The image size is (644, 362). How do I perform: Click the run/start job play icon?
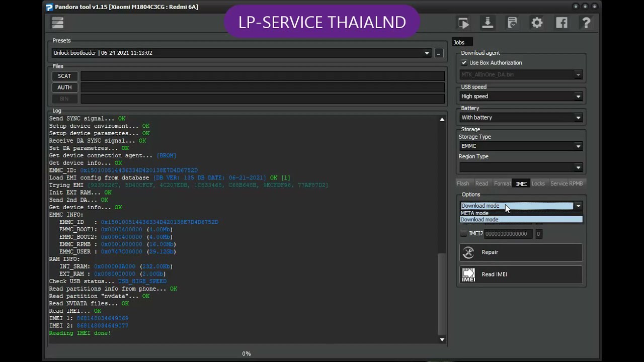click(x=463, y=23)
